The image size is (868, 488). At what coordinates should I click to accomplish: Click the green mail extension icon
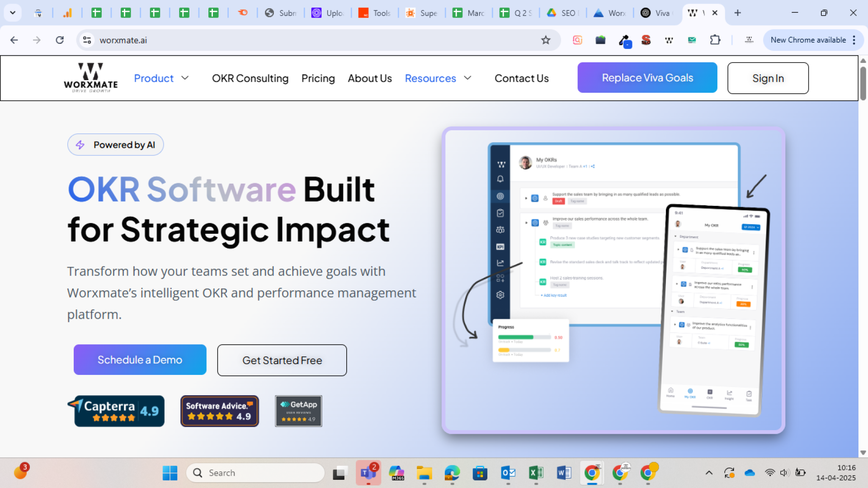pos(692,40)
